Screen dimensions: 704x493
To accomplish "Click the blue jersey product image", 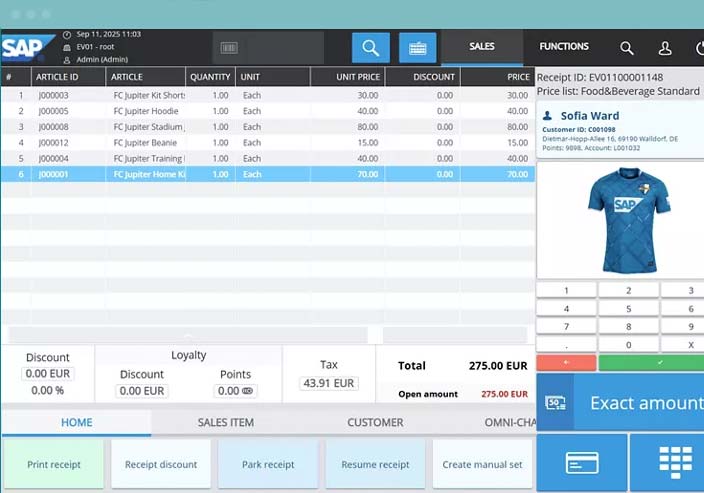I will (x=629, y=220).
